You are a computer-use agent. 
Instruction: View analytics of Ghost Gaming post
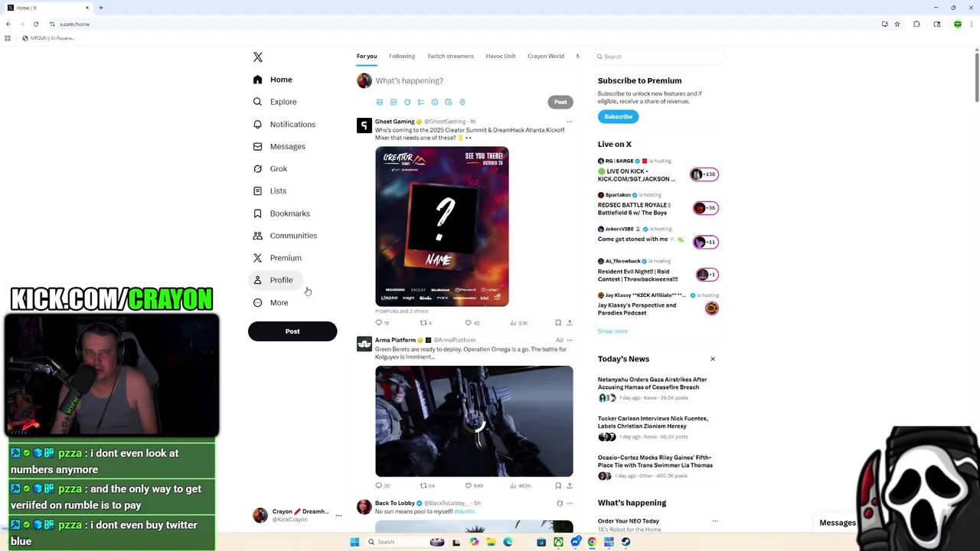click(519, 323)
